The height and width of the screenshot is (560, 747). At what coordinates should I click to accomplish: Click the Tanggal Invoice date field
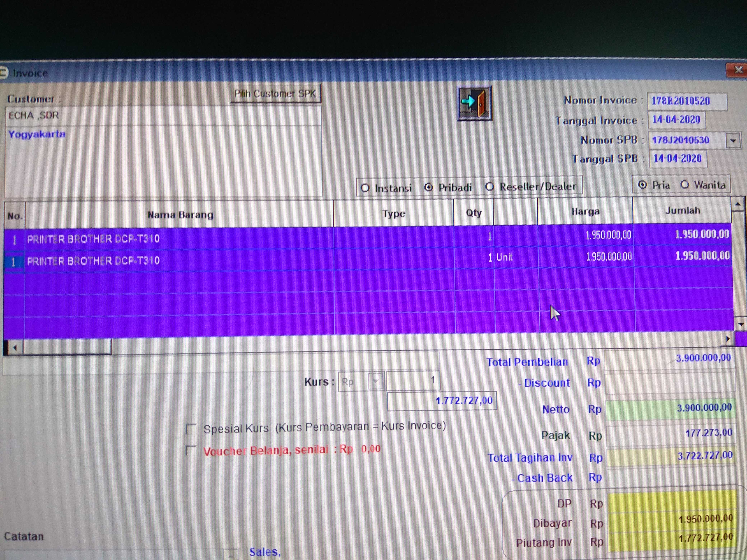tap(676, 120)
